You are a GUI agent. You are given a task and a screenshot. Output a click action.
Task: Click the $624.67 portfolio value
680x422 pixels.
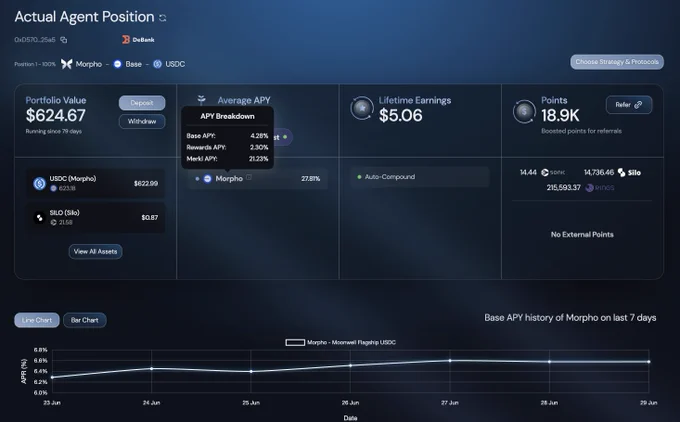pos(56,115)
